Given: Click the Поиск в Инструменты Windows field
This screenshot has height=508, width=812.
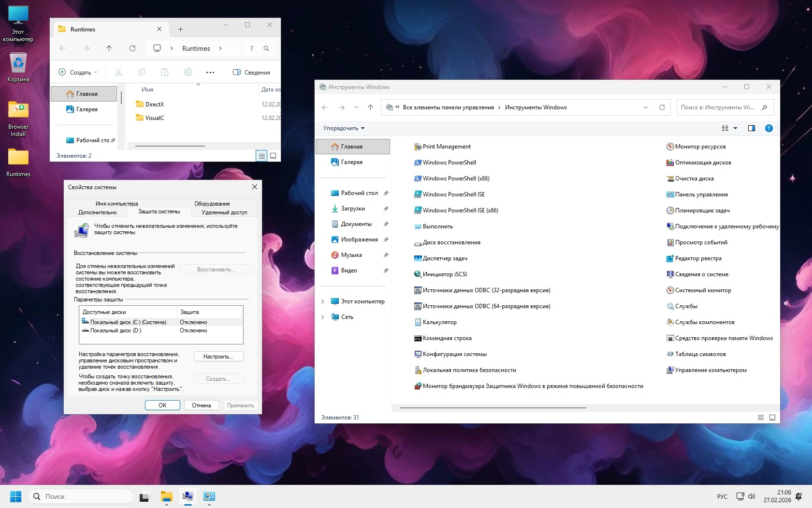Looking at the screenshot, I should [717, 107].
